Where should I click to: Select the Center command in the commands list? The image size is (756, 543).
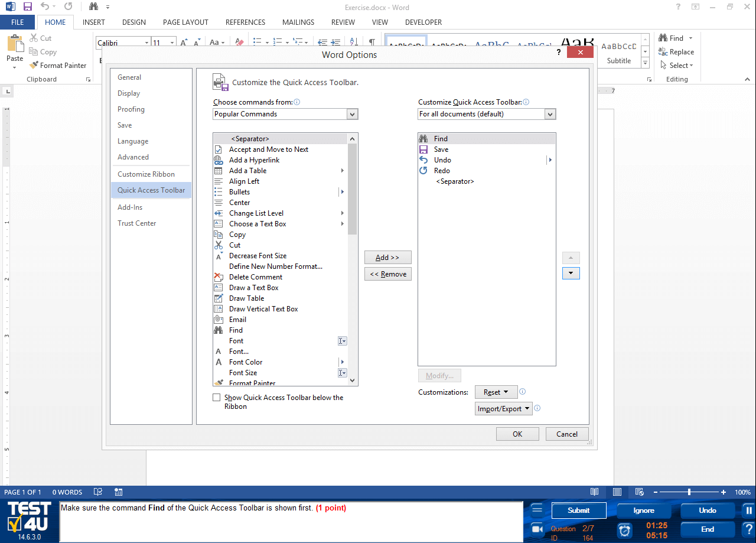281,203
